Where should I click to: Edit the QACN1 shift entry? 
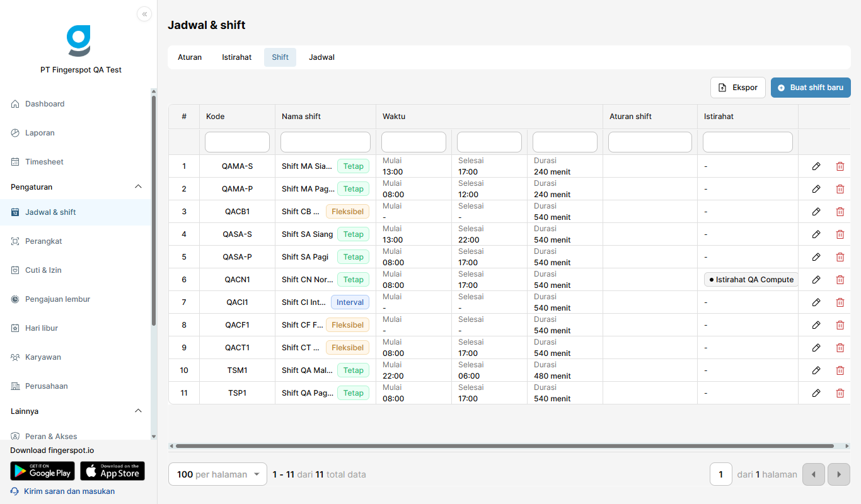coord(816,280)
